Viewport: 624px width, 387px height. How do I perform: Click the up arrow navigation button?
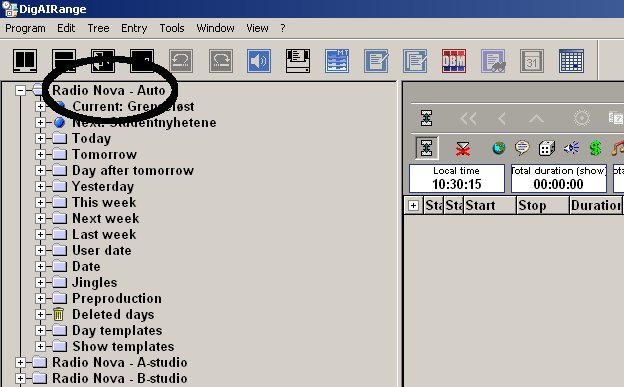(x=536, y=118)
